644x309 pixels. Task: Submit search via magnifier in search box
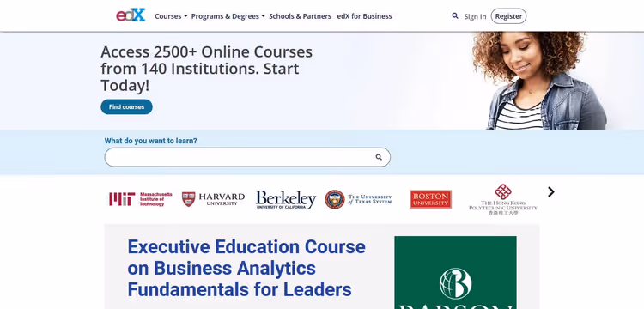coord(379,157)
